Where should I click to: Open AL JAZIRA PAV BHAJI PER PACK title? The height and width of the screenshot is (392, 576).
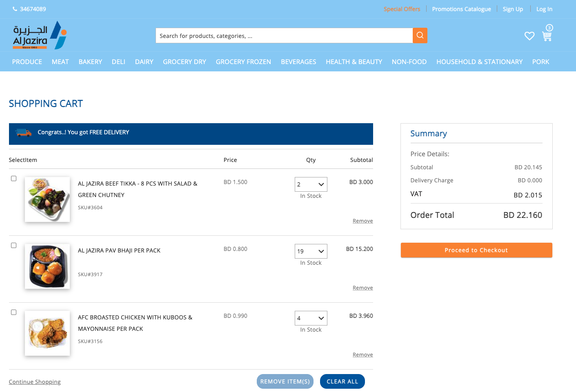click(119, 250)
